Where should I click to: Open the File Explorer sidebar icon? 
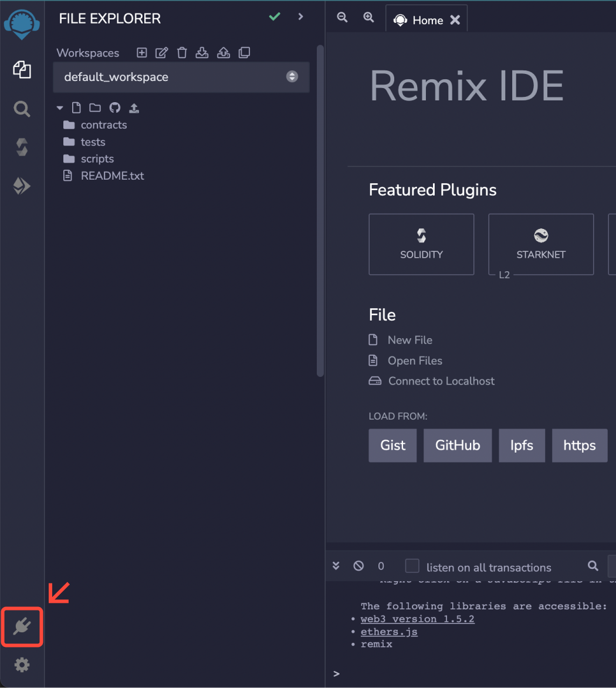tap(22, 70)
